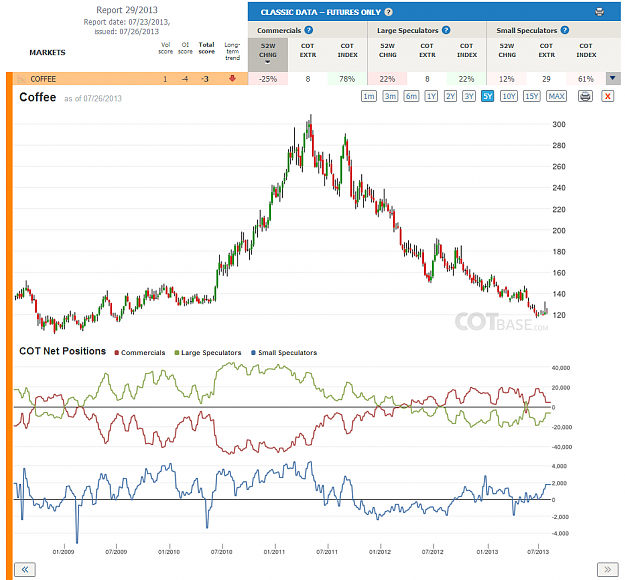Toggle Small Speculators series in legend
The width and height of the screenshot is (625, 580).
click(x=284, y=352)
